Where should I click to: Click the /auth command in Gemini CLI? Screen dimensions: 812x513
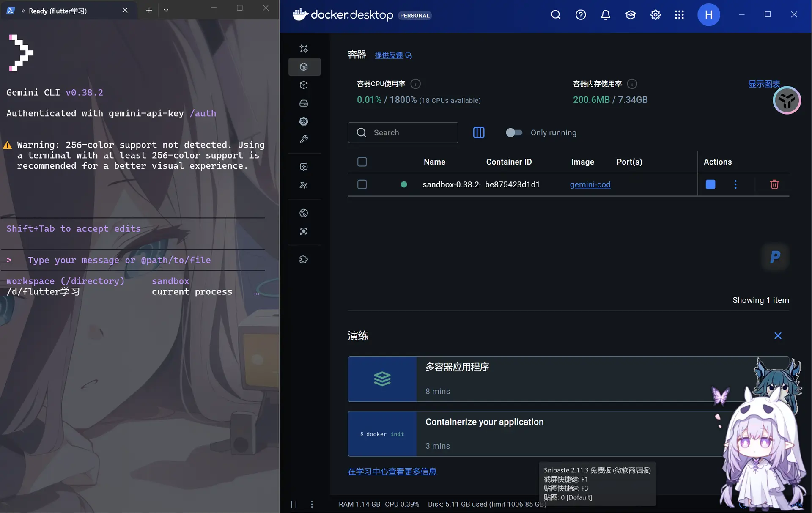pyautogui.click(x=203, y=113)
